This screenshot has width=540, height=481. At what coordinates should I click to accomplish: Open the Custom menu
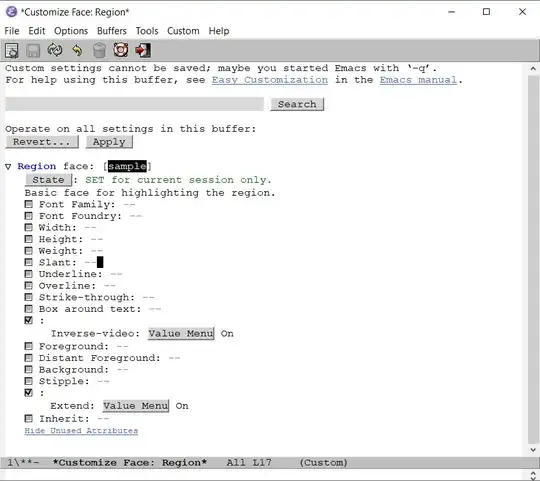(x=183, y=31)
